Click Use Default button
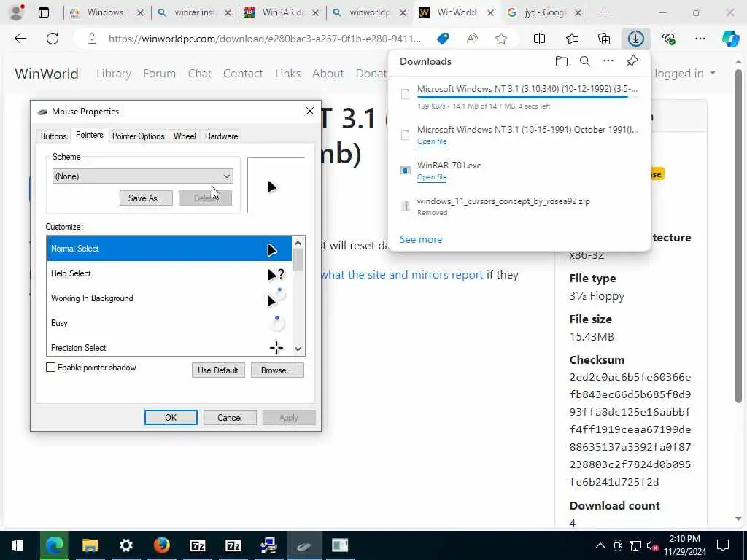The image size is (747, 560). tap(218, 370)
